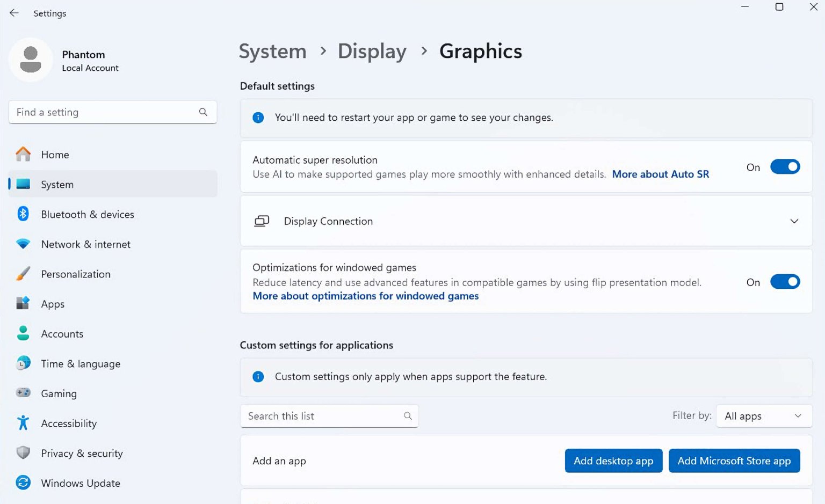Select the Personalization brush icon
Screen dimensions: 825x504
[23, 274]
